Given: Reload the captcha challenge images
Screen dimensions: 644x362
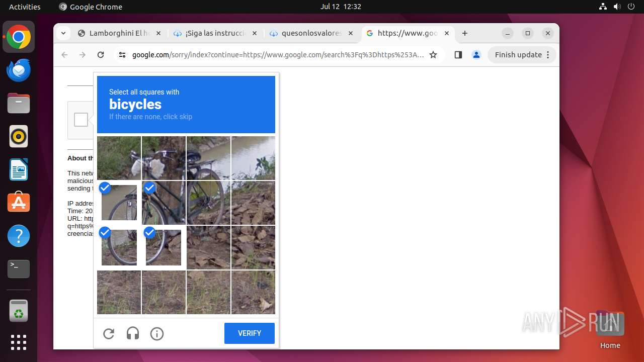Looking at the screenshot, I should (x=109, y=333).
